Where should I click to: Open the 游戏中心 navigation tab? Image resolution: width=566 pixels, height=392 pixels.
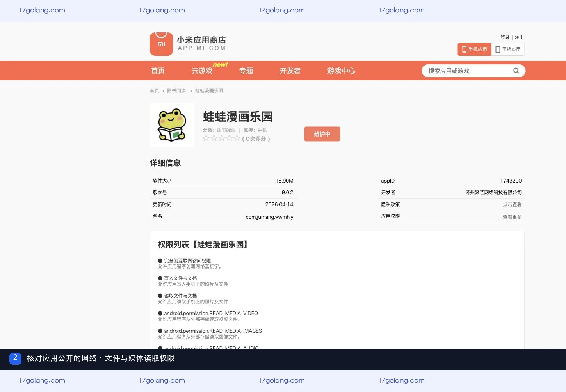341,71
